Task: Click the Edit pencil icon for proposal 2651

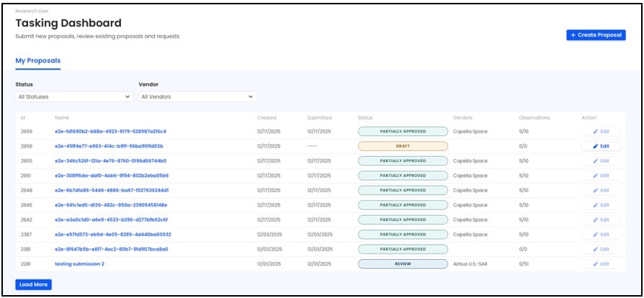Action: [x=596, y=176]
